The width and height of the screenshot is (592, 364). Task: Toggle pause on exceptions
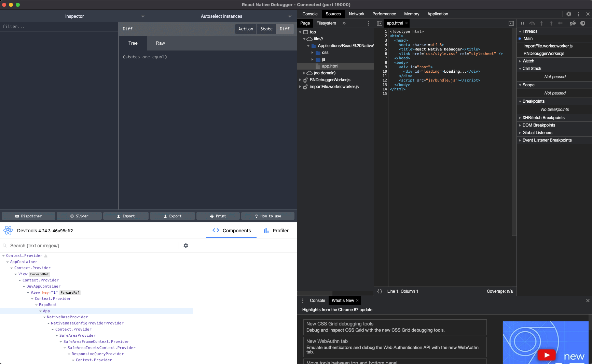pos(583,23)
